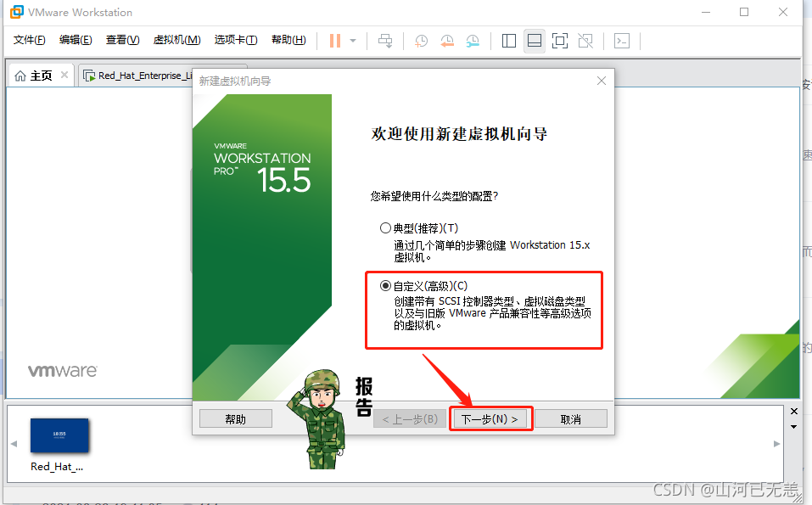Click the 取消 button
Screen dimensions: 812x505
571,419
